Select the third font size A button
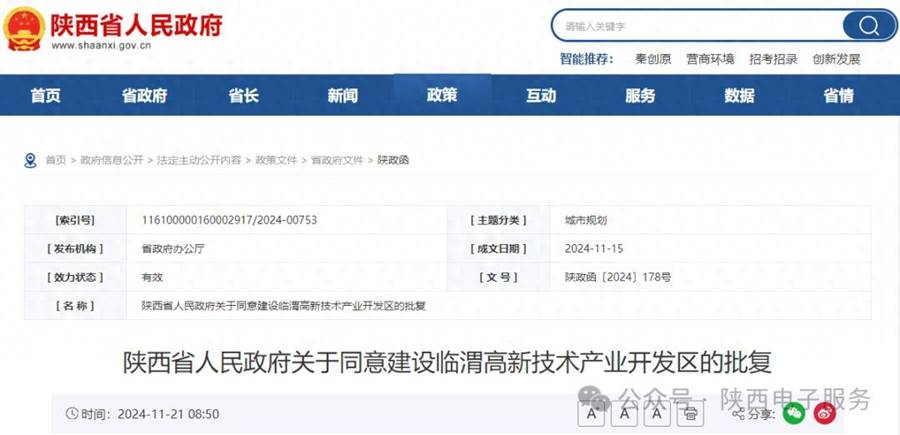This screenshot has width=900, height=435. (657, 413)
